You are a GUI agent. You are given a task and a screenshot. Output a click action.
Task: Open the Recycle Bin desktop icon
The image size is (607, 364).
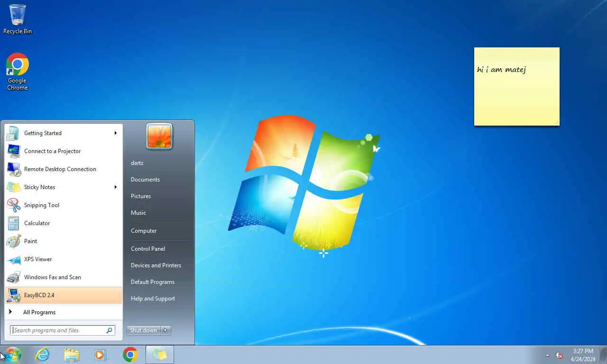[x=18, y=19]
